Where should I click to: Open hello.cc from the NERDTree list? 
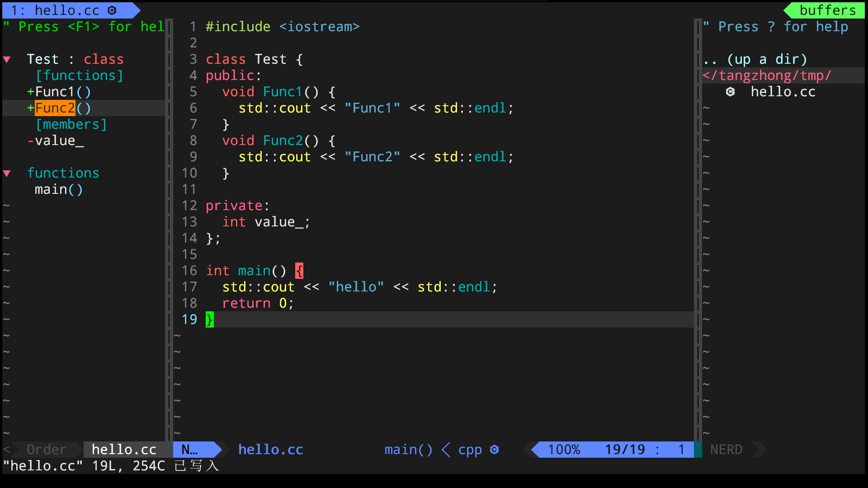coord(783,92)
